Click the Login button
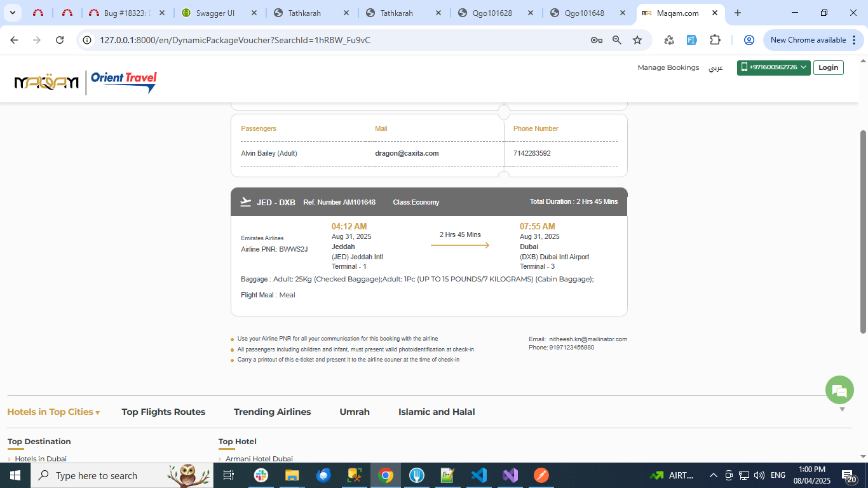Image resolution: width=868 pixels, height=488 pixels. pyautogui.click(x=828, y=67)
